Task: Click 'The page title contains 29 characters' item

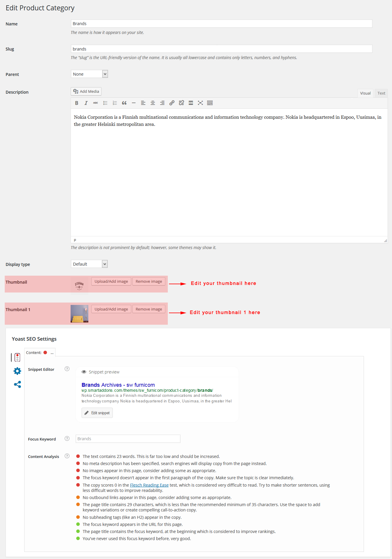Action: click(201, 507)
